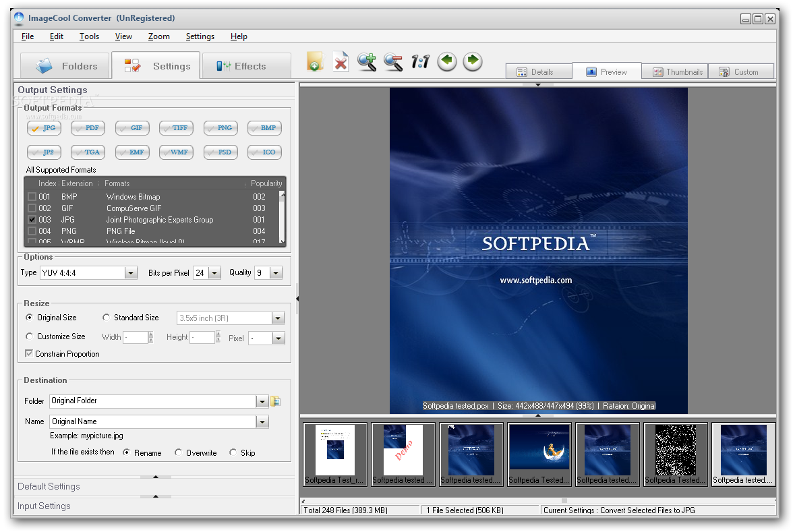Click the Popularity column header
This screenshot has height=532, width=793.
click(266, 183)
